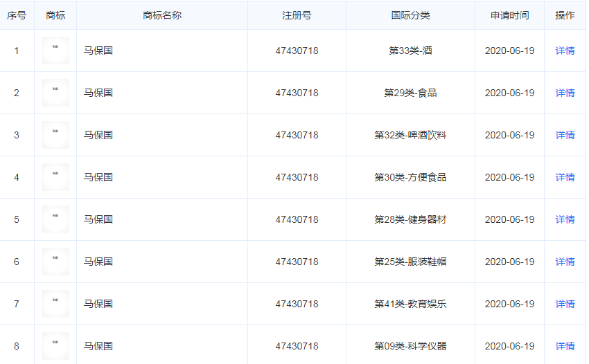589x364 pixels.
Task: Open 详情 for the 第33类-酒 row
Action: [565, 51]
